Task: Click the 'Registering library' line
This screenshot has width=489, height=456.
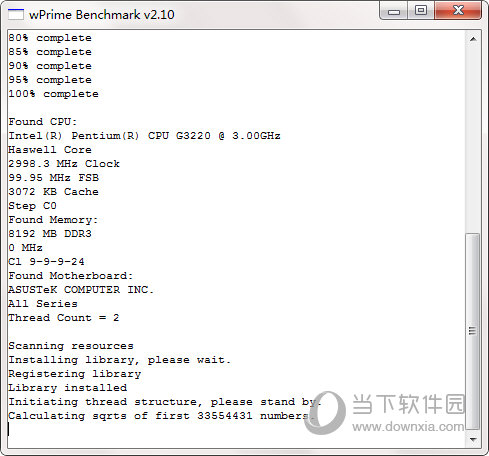Action: click(75, 374)
